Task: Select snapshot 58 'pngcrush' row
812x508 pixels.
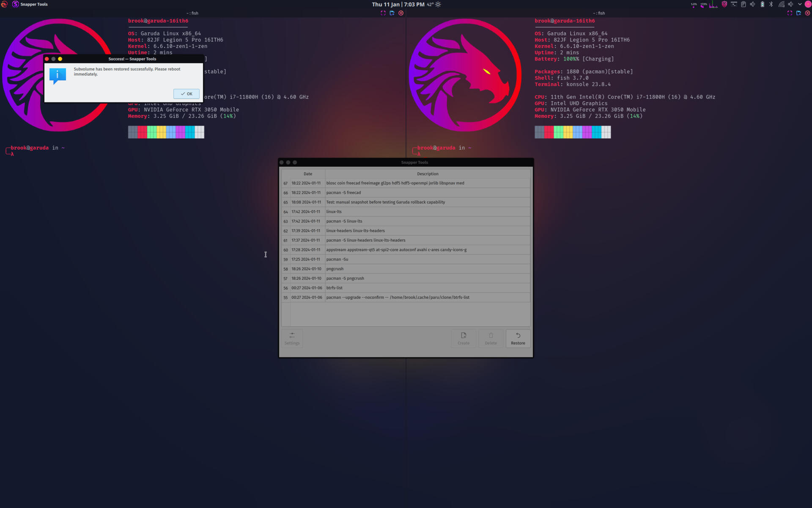Action: (x=406, y=269)
